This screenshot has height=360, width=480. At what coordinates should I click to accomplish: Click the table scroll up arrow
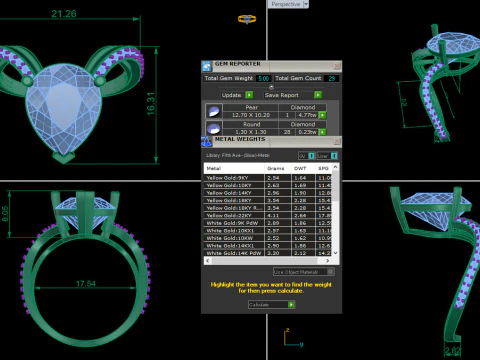pyautogui.click(x=336, y=166)
